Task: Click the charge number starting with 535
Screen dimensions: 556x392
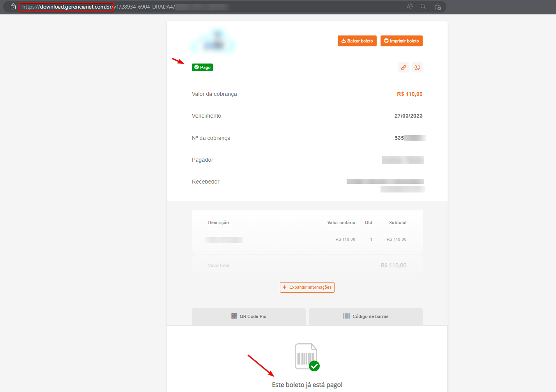Action: click(410, 138)
